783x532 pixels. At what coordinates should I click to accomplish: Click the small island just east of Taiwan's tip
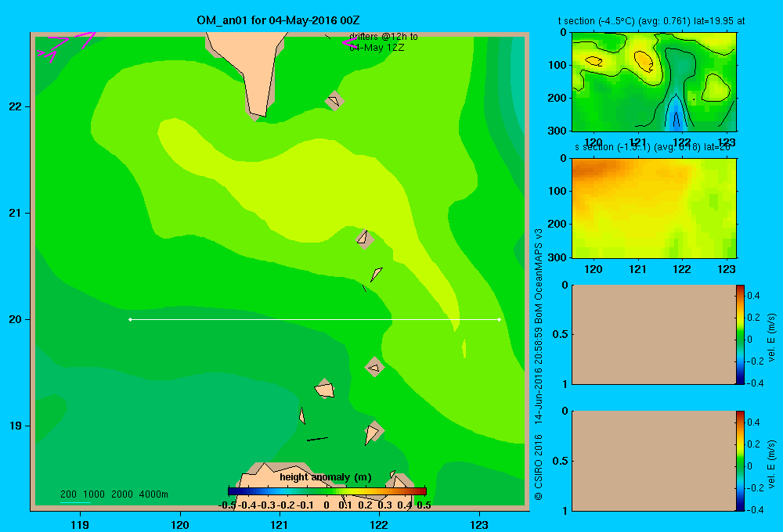click(334, 101)
